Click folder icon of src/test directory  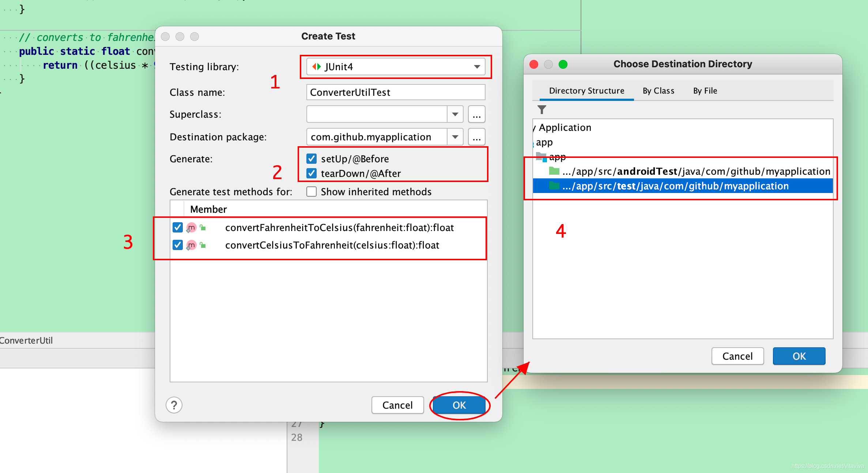click(x=554, y=186)
